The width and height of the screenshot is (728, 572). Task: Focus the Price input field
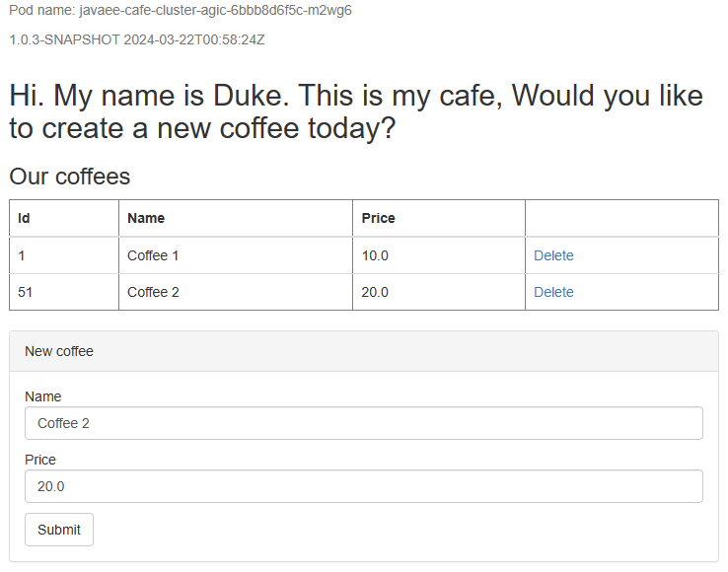363,486
